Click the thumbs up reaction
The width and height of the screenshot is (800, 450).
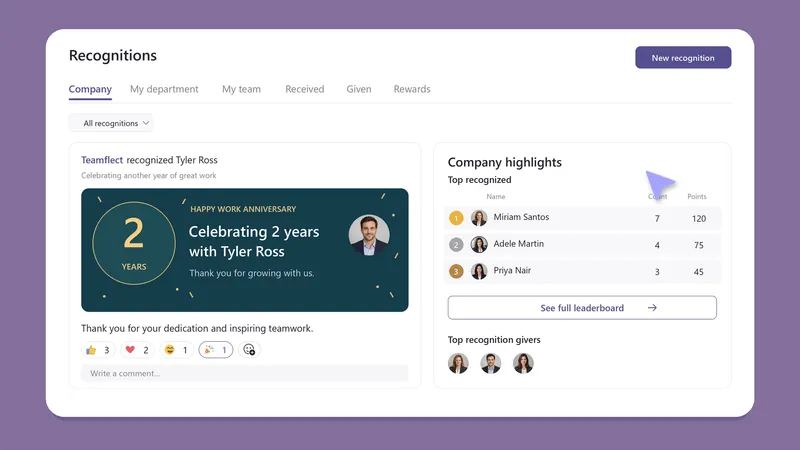pos(98,349)
